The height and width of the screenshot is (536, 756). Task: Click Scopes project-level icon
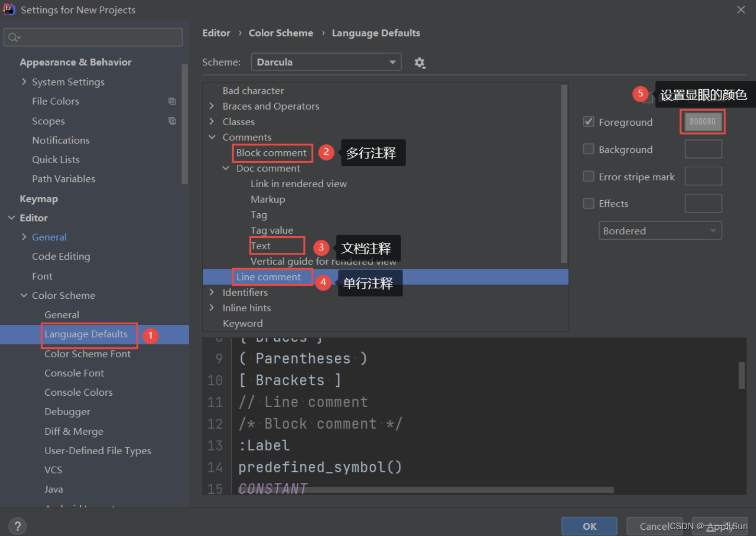coord(172,120)
